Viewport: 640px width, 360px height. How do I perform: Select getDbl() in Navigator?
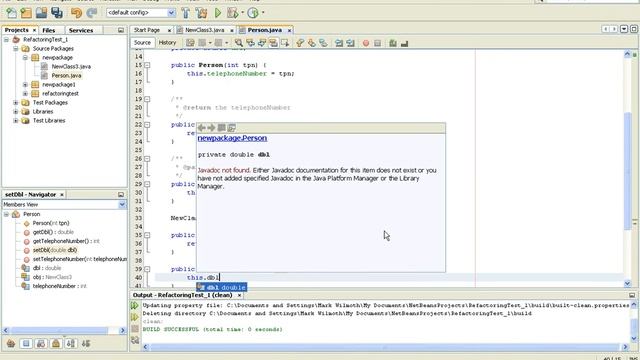click(x=53, y=232)
